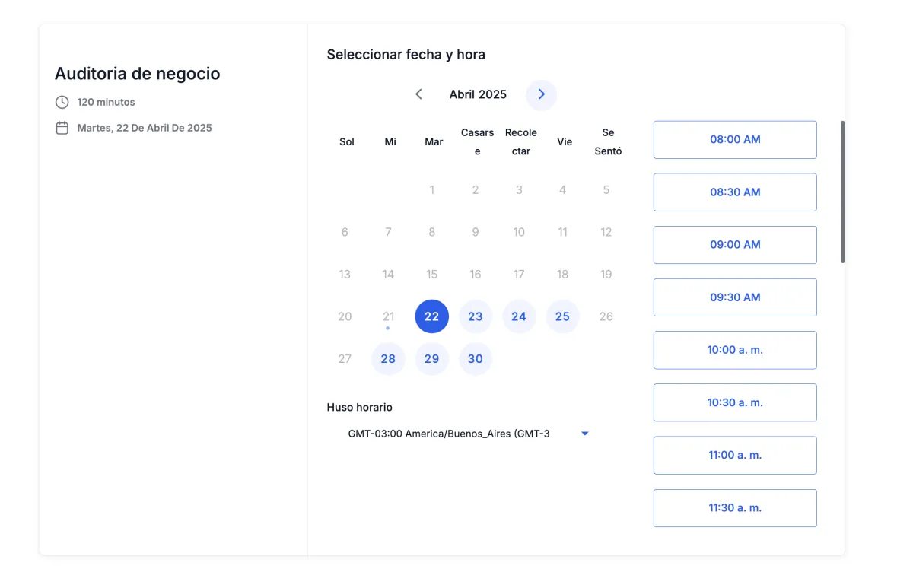Click the greyed-out day 9
The width and height of the screenshot is (913, 588).
[476, 232]
